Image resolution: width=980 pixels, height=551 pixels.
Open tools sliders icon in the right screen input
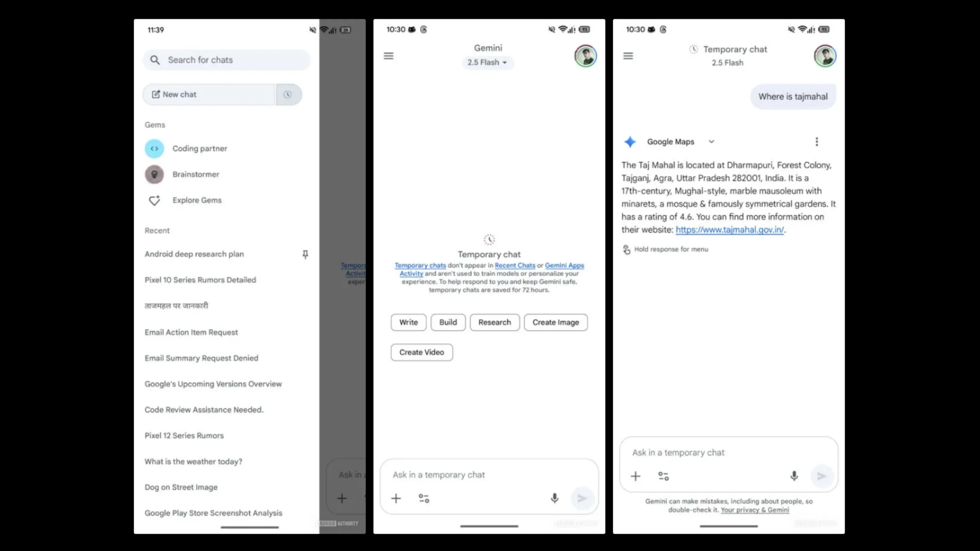coord(664,476)
